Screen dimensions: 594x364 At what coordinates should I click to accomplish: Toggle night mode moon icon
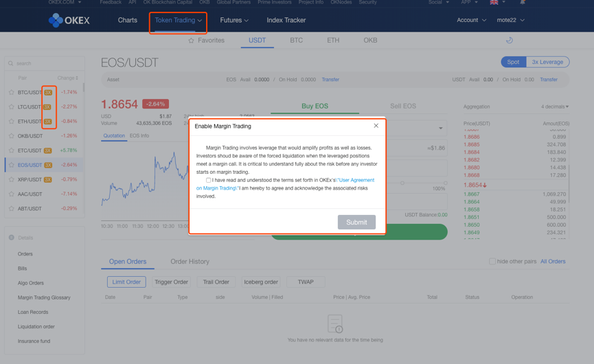(510, 40)
